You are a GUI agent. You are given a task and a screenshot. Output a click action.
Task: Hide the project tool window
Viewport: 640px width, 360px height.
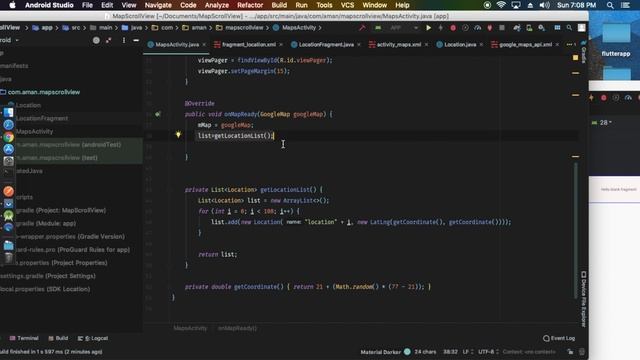pos(136,40)
